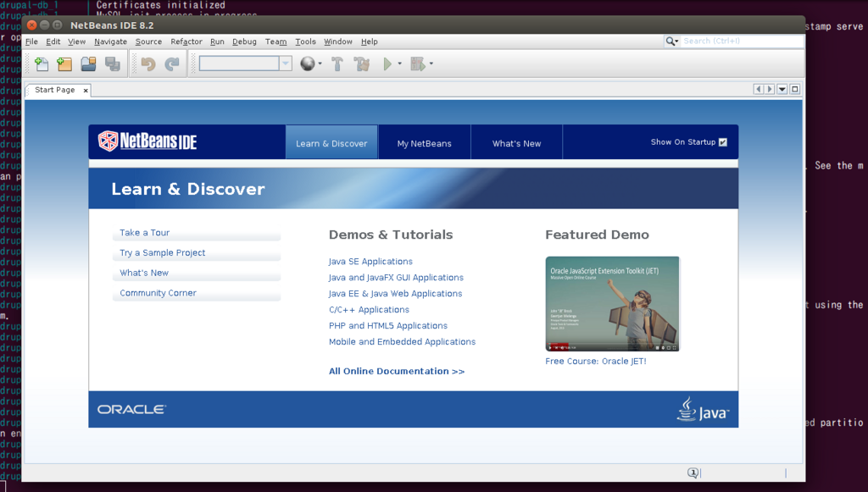Click the Debug Project toolbar icon
The height and width of the screenshot is (492, 868).
pos(418,64)
